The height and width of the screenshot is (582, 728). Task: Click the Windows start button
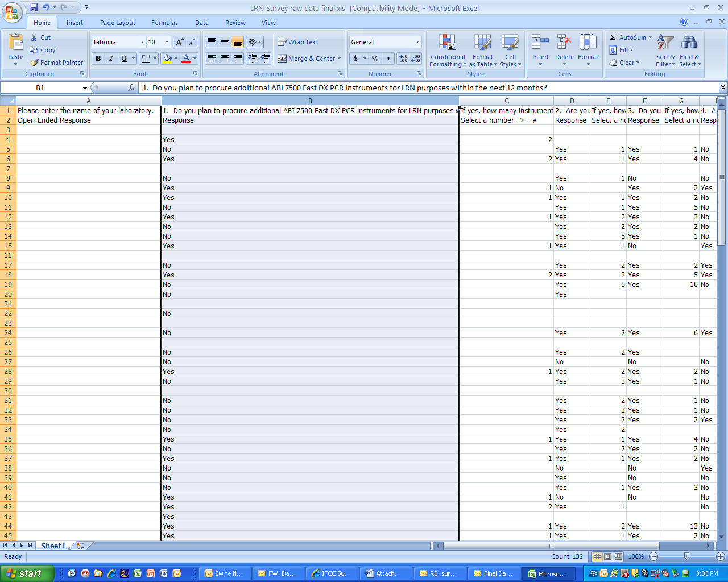point(27,573)
